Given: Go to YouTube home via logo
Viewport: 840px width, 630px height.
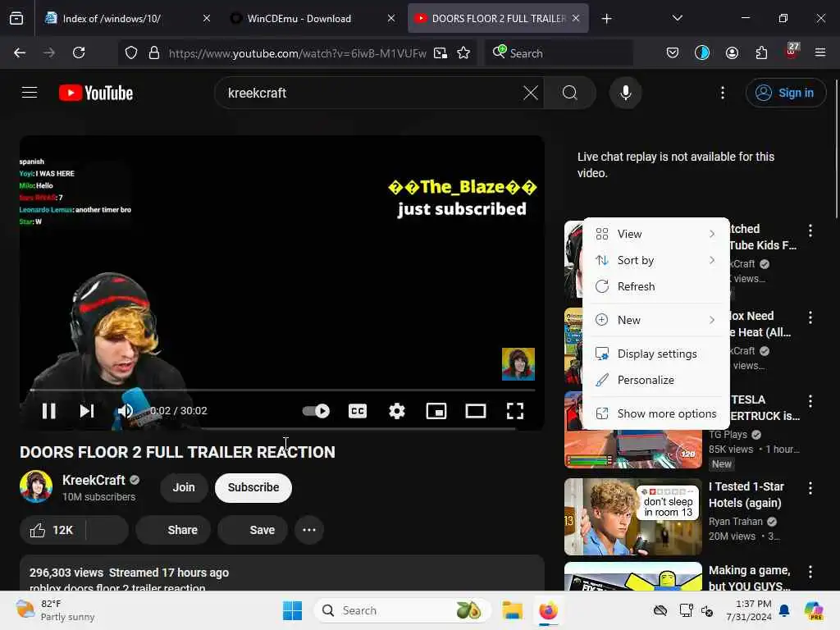Looking at the screenshot, I should (x=96, y=93).
